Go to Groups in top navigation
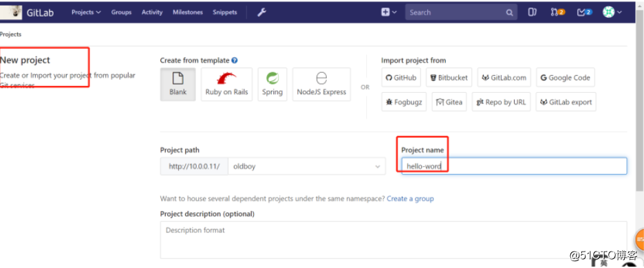644x268 pixels. click(x=121, y=12)
